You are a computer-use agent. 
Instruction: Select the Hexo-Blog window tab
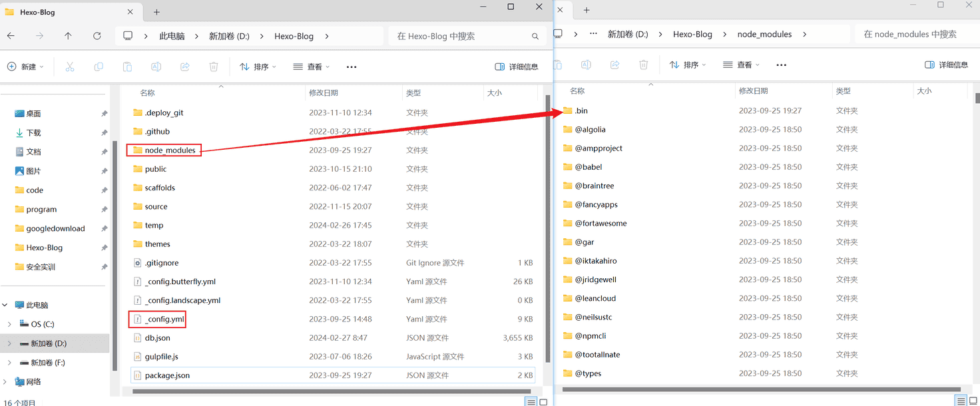67,12
